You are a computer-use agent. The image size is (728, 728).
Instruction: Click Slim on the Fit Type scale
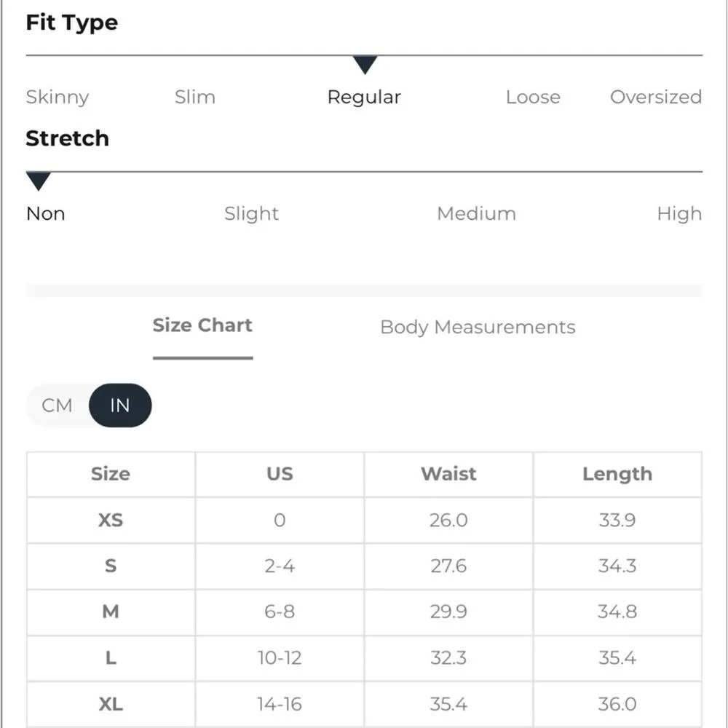(195, 97)
